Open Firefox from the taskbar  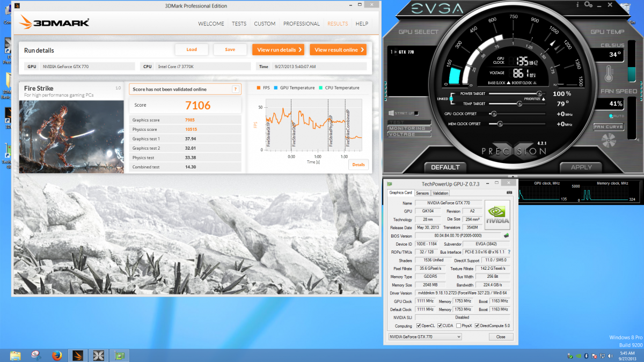pyautogui.click(x=57, y=355)
